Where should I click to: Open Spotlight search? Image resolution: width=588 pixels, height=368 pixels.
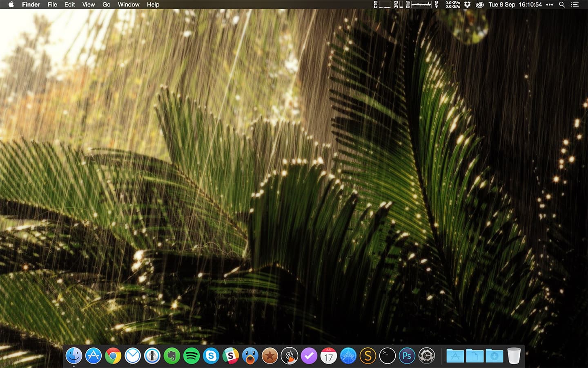pyautogui.click(x=562, y=4)
